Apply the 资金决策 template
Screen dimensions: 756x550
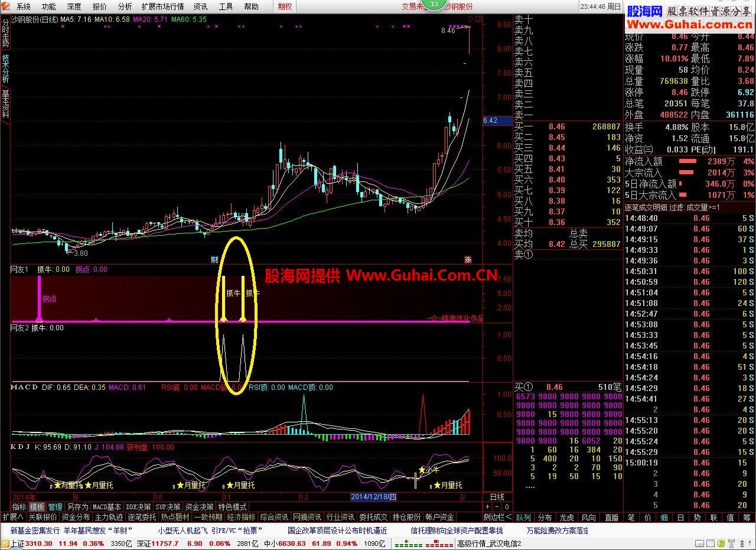pyautogui.click(x=199, y=507)
